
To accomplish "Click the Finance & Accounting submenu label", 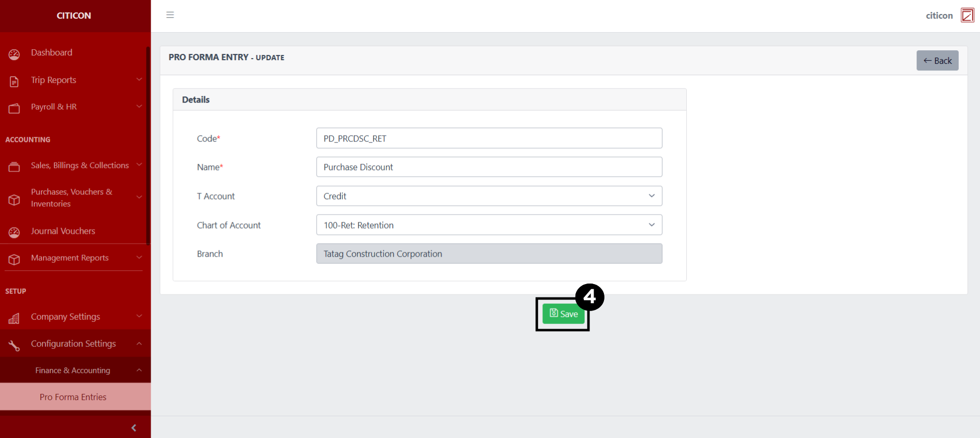I will [73, 371].
